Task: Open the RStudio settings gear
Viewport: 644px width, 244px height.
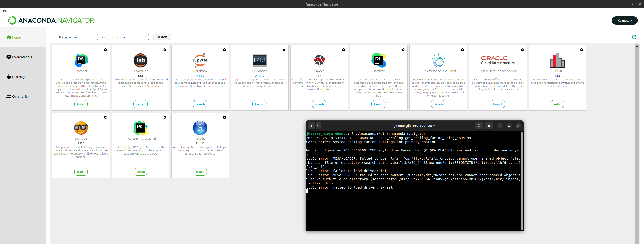Action: coord(224,117)
